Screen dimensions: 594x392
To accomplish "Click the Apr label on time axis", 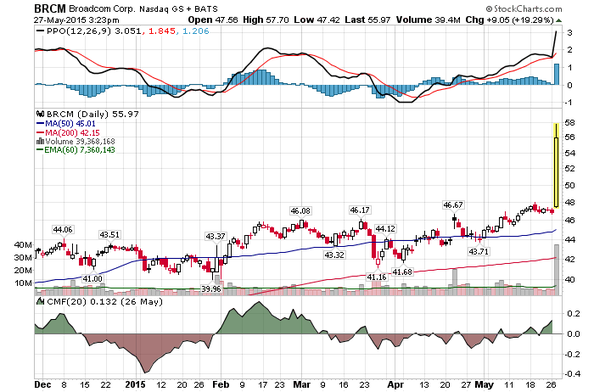I will pyautogui.click(x=395, y=384).
